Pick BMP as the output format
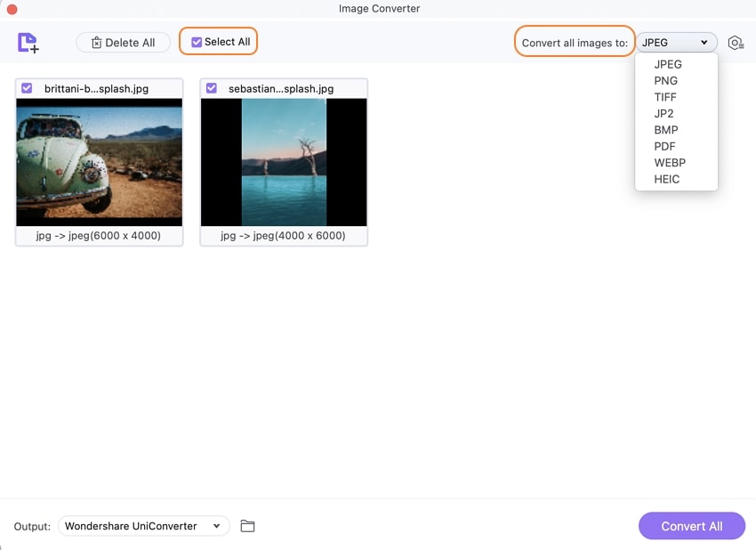This screenshot has width=756, height=550. 666,130
